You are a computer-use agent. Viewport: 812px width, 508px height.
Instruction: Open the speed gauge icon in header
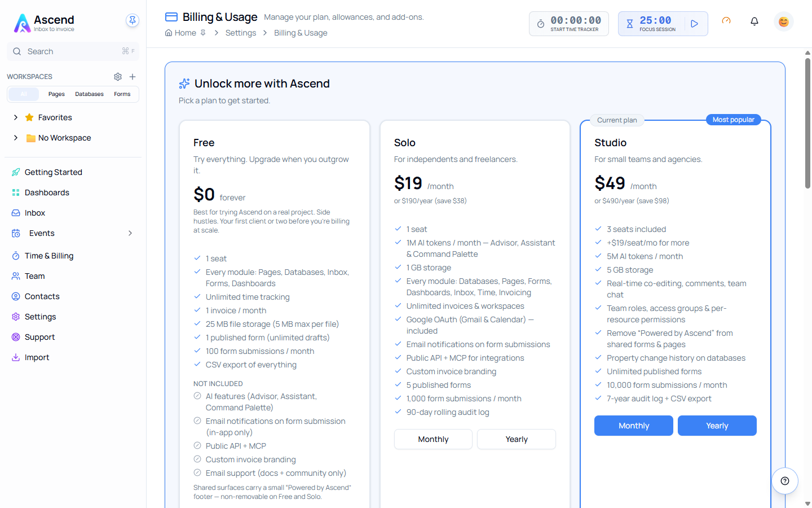(726, 21)
